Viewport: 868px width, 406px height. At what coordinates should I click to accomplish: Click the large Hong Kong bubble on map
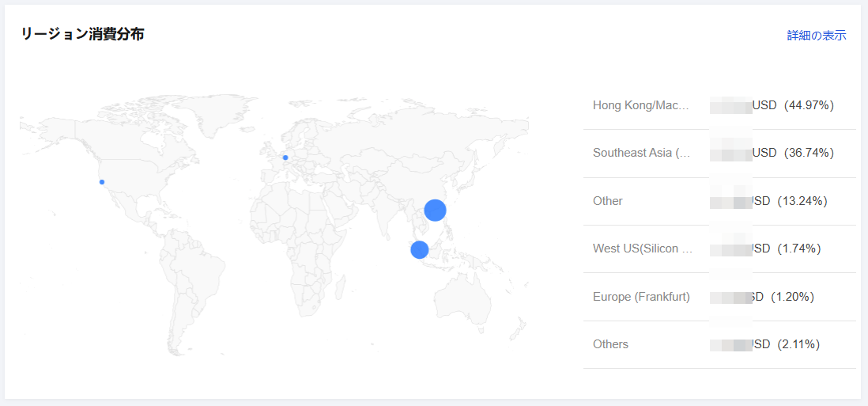click(x=435, y=211)
